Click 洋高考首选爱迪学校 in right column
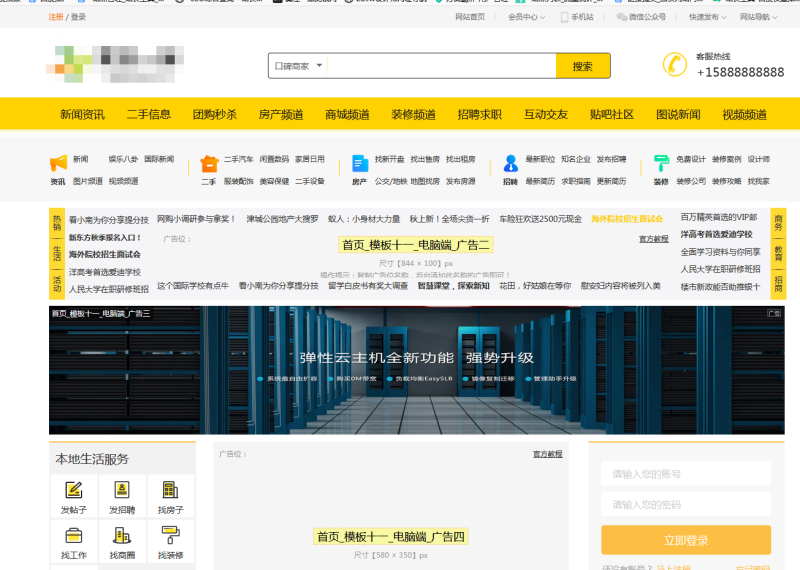 [x=716, y=234]
